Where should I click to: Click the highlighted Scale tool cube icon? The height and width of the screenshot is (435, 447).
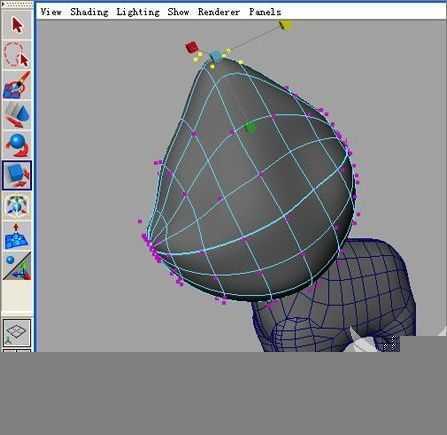click(17, 175)
